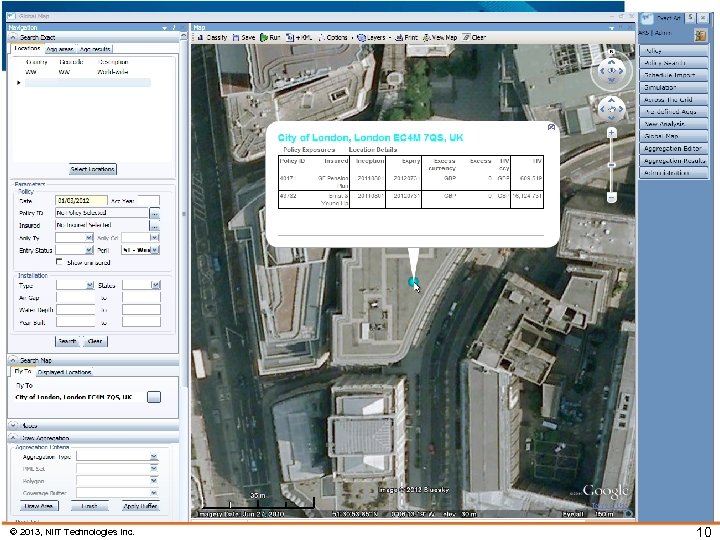Click the map zoom-out minus button

(x=610, y=195)
